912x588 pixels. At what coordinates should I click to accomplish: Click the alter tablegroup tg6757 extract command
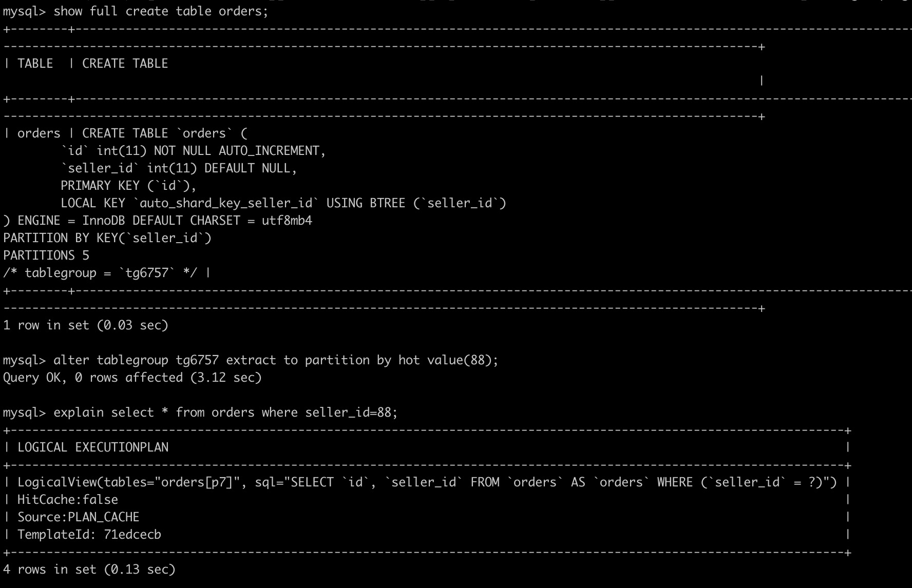(275, 360)
